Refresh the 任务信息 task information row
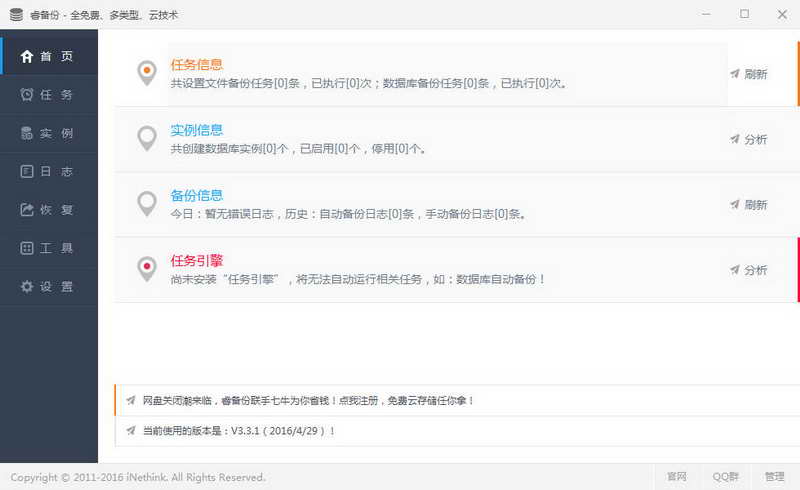Image resolution: width=800 pixels, height=490 pixels. (749, 74)
